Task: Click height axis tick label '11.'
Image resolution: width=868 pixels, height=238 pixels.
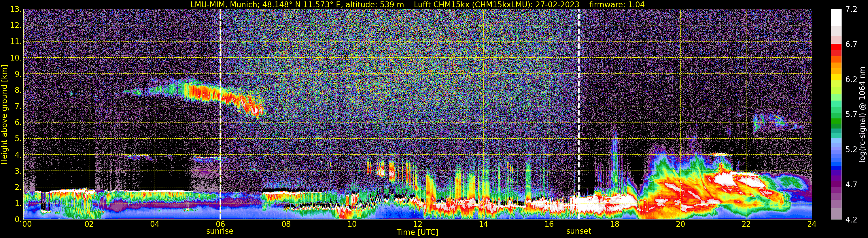Action: [x=16, y=42]
